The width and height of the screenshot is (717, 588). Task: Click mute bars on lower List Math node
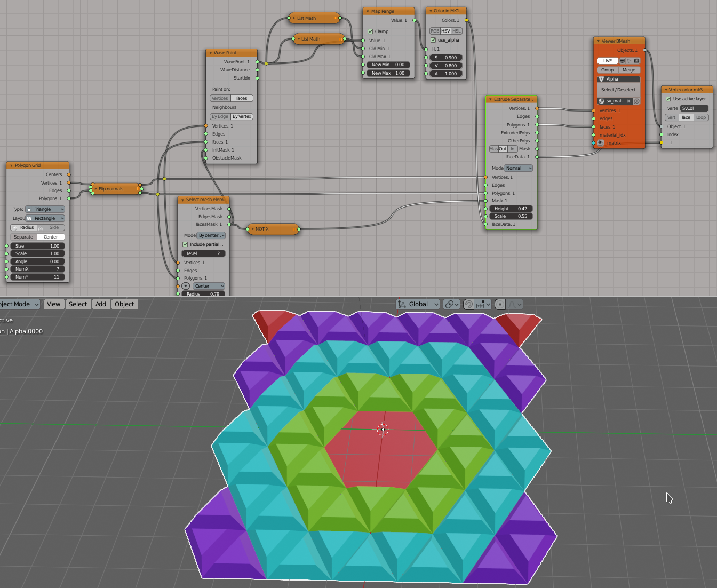340,39
